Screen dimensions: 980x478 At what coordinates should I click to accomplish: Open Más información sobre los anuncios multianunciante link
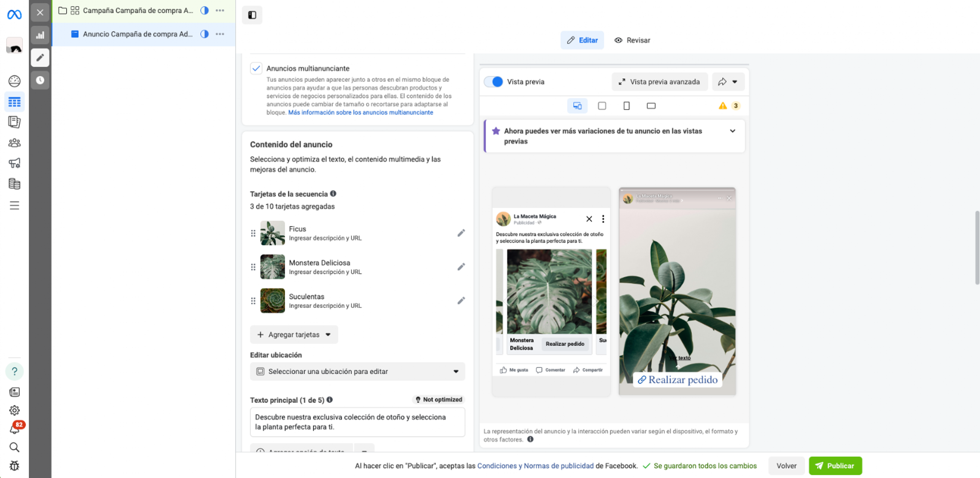360,112
